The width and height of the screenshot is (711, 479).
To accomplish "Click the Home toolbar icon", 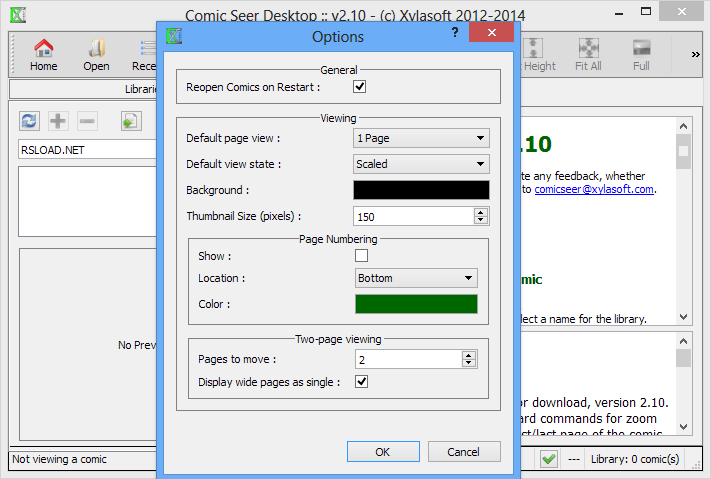I will point(44,55).
